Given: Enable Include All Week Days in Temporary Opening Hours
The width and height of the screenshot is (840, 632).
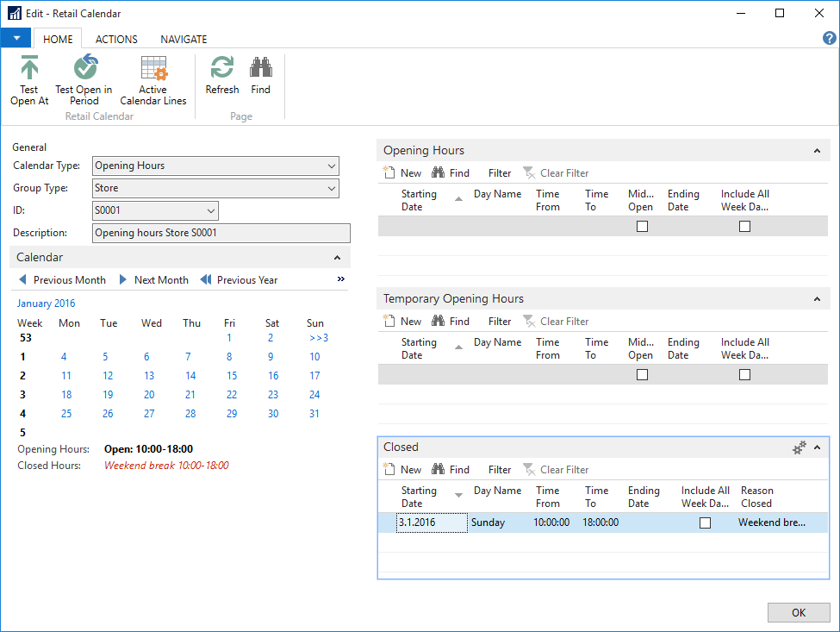Looking at the screenshot, I should pyautogui.click(x=745, y=375).
